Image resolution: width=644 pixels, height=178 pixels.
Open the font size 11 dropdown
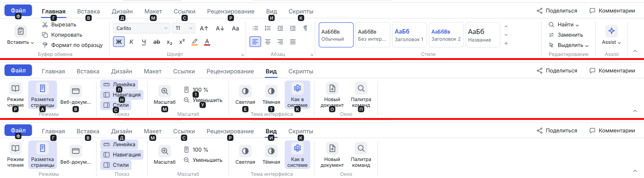click(183, 28)
